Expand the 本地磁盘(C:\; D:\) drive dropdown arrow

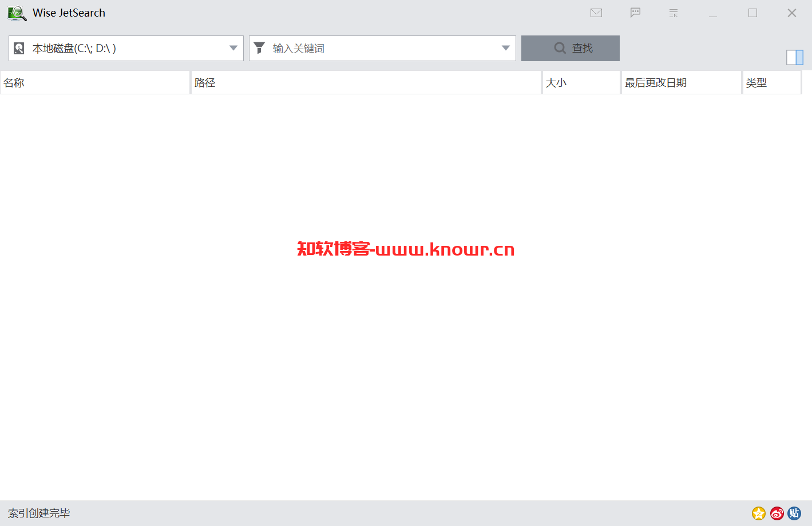pos(233,48)
